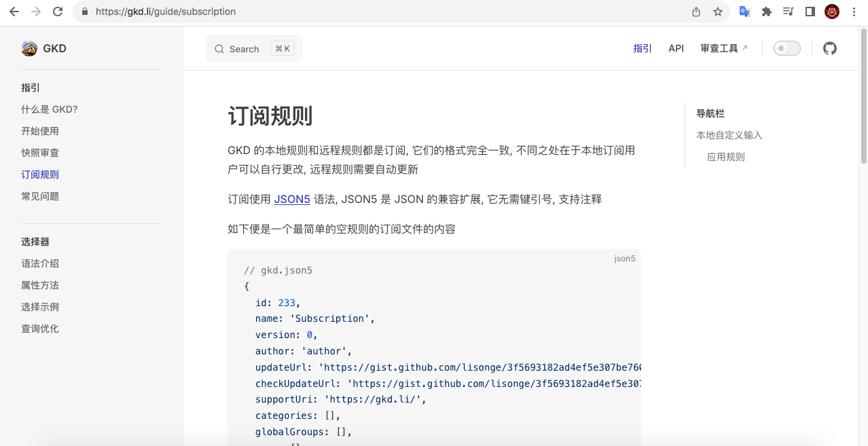
Task: Open the Extensions puzzle menu
Action: coord(767,12)
